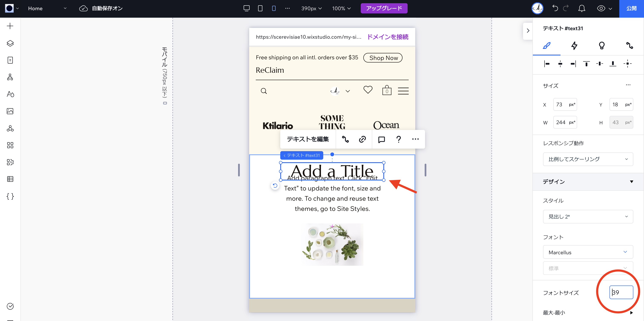Click the アップグレード button
This screenshot has width=644, height=321.
point(384,8)
